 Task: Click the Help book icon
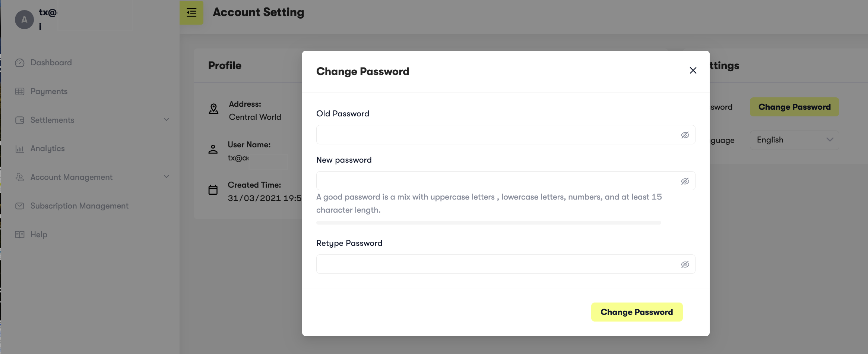pyautogui.click(x=20, y=235)
